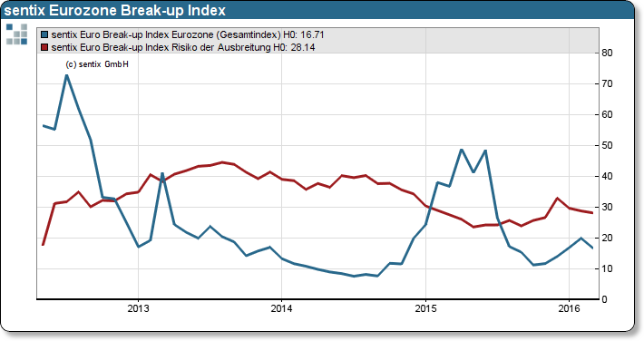The height and width of the screenshot is (341, 644).
Task: Click the 0 y-axis value
Action: coord(604,300)
